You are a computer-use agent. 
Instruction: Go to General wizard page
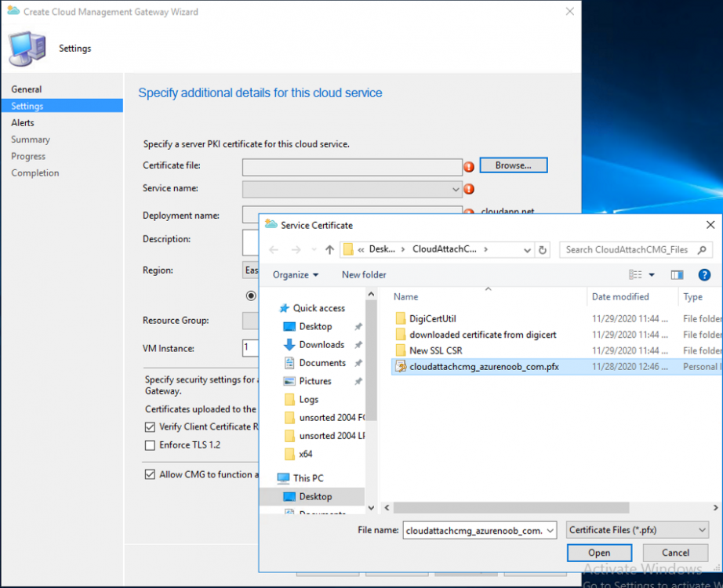pos(27,89)
